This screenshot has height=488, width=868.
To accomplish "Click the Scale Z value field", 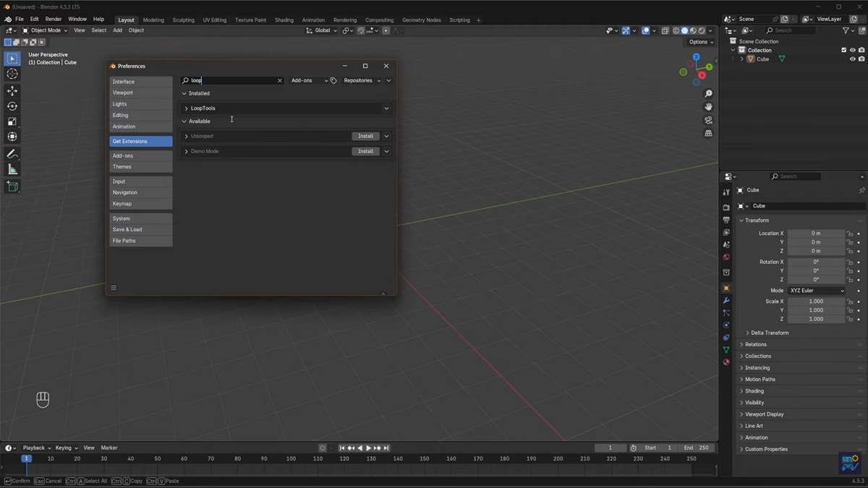I will click(816, 319).
